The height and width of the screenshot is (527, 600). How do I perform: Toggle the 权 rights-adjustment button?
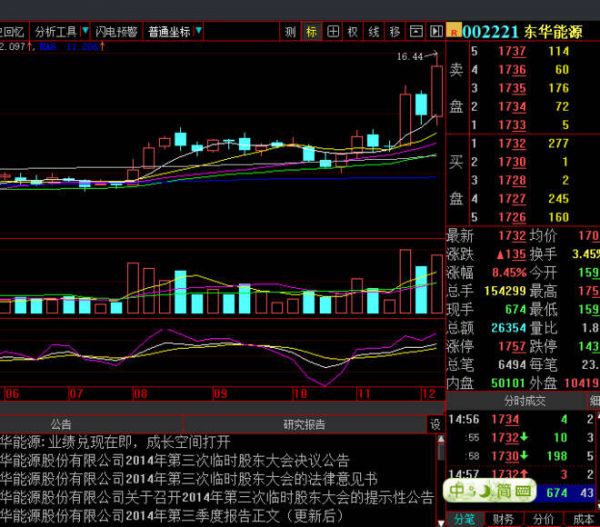[x=353, y=31]
